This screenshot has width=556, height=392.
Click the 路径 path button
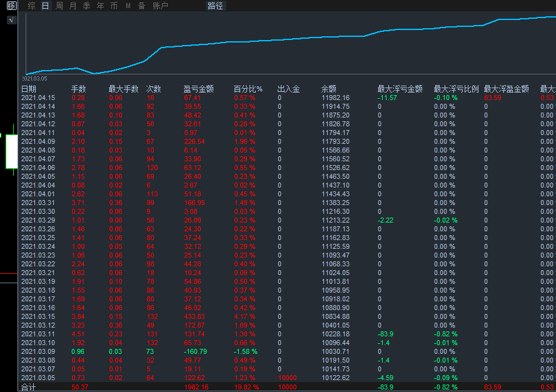215,6
